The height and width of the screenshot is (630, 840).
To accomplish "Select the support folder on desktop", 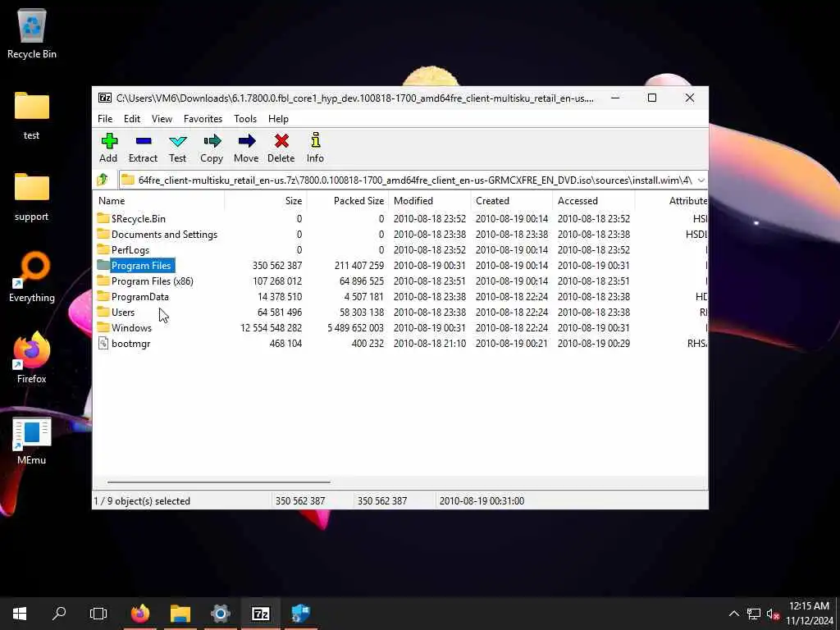I will pyautogui.click(x=32, y=197).
